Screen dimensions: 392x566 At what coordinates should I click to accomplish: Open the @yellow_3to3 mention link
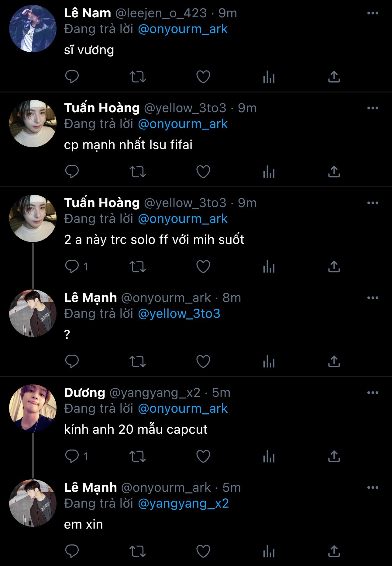tap(179, 314)
